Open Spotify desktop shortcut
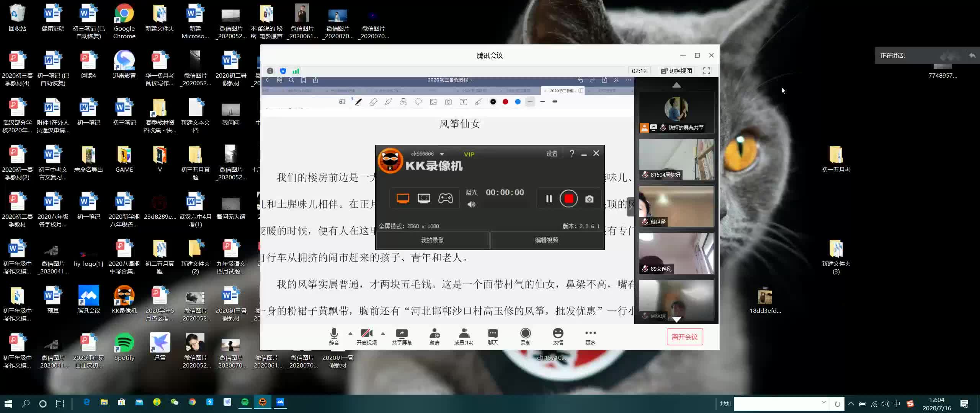The height and width of the screenshot is (413, 980). tap(124, 347)
